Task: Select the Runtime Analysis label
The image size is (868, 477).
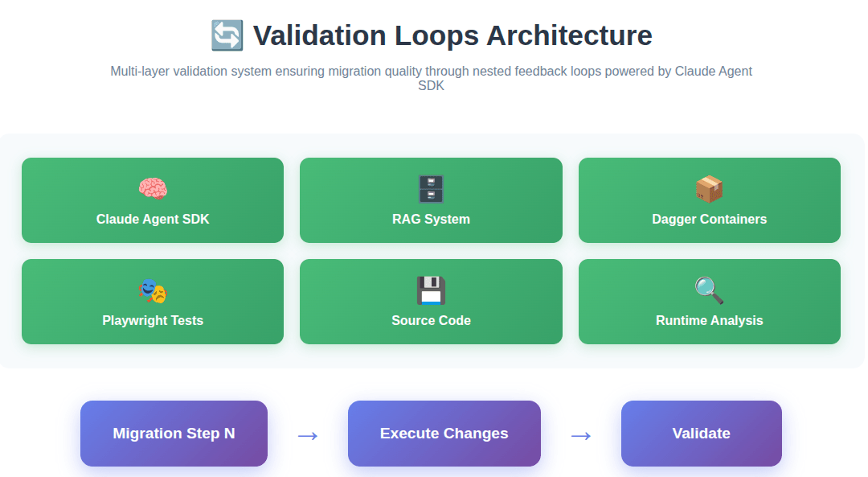Action: pos(709,321)
